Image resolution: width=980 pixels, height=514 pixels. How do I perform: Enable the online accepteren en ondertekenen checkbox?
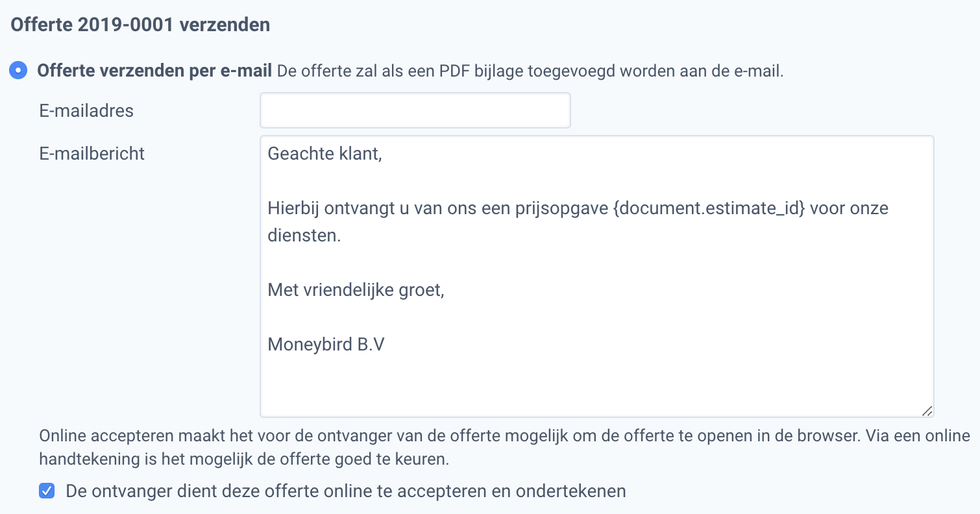[46, 491]
